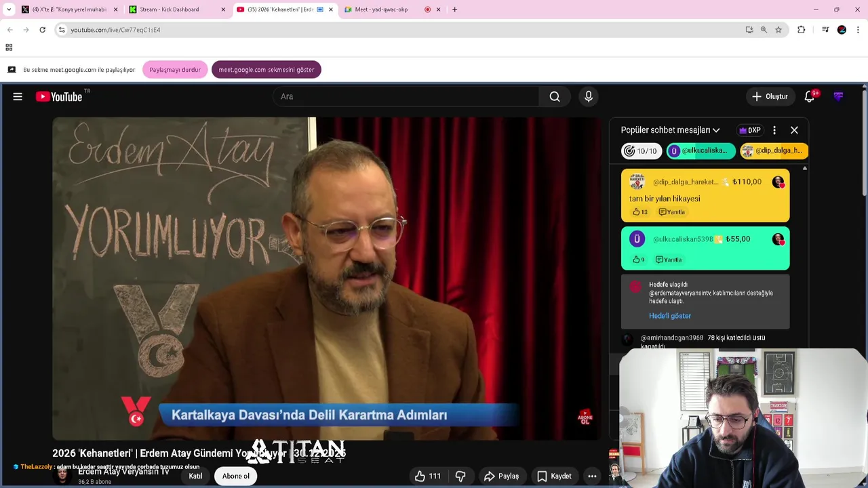This screenshot has height=488, width=868.
Task: Click the Kaydet save button
Action: click(x=554, y=476)
